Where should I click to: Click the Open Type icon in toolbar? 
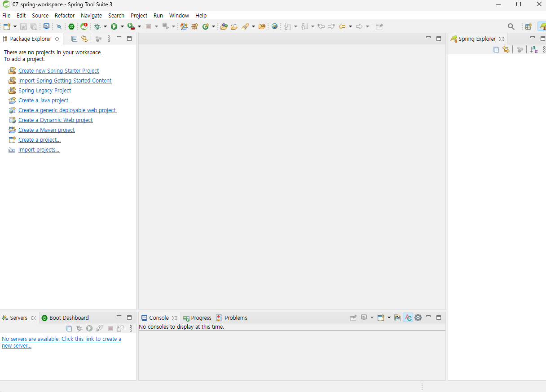pos(224,26)
